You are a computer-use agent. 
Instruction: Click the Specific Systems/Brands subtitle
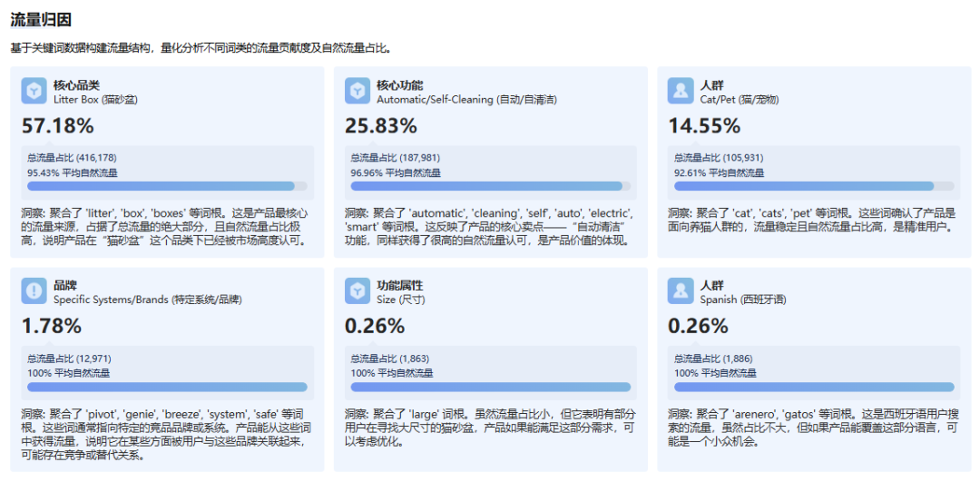[148, 300]
